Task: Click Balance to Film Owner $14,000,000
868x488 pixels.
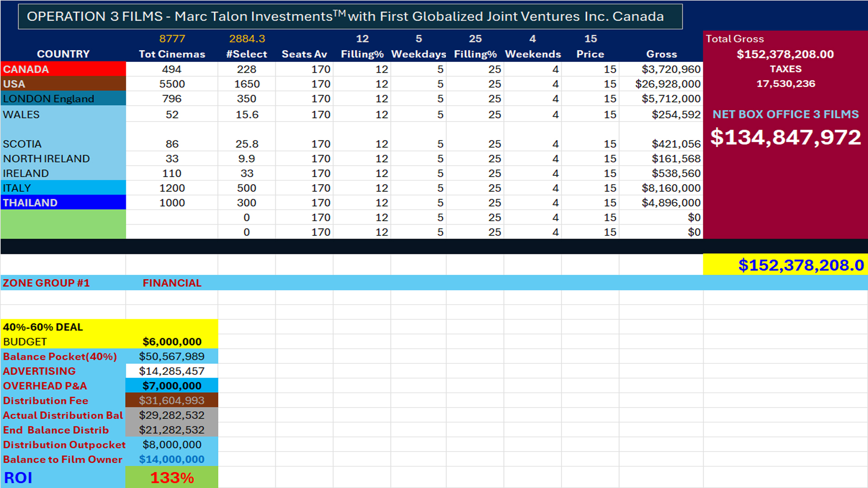Action: 172,459
